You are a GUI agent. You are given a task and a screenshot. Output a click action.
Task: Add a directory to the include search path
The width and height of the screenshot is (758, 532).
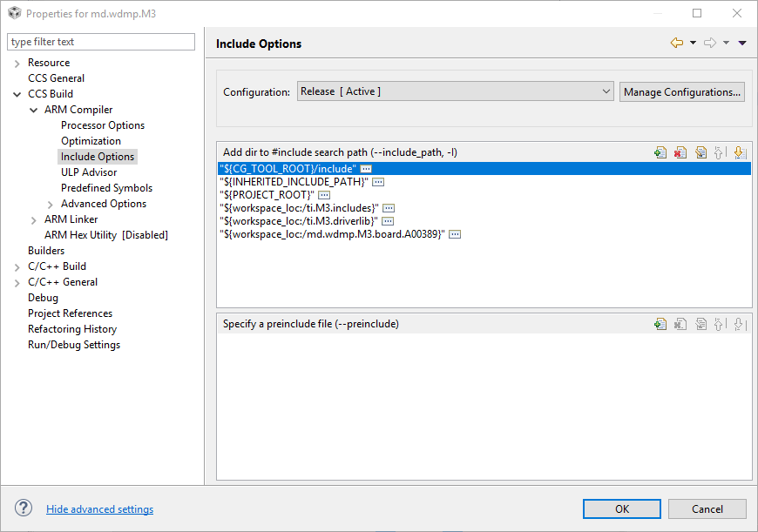[x=660, y=152]
